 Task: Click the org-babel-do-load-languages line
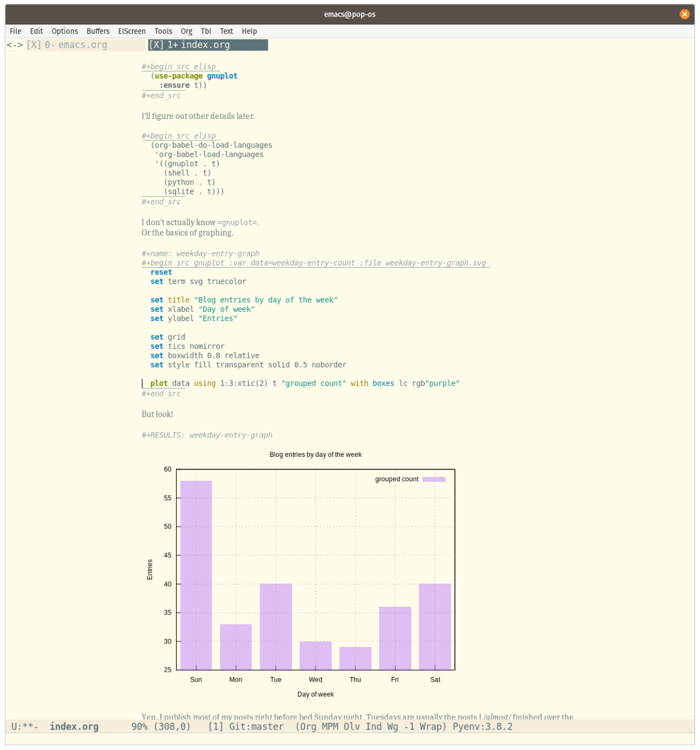pos(211,145)
